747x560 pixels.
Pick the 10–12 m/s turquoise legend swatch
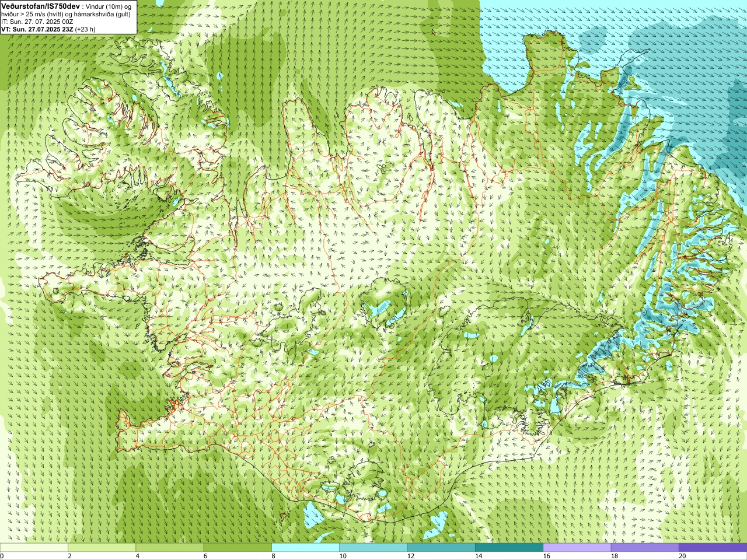coord(373,547)
